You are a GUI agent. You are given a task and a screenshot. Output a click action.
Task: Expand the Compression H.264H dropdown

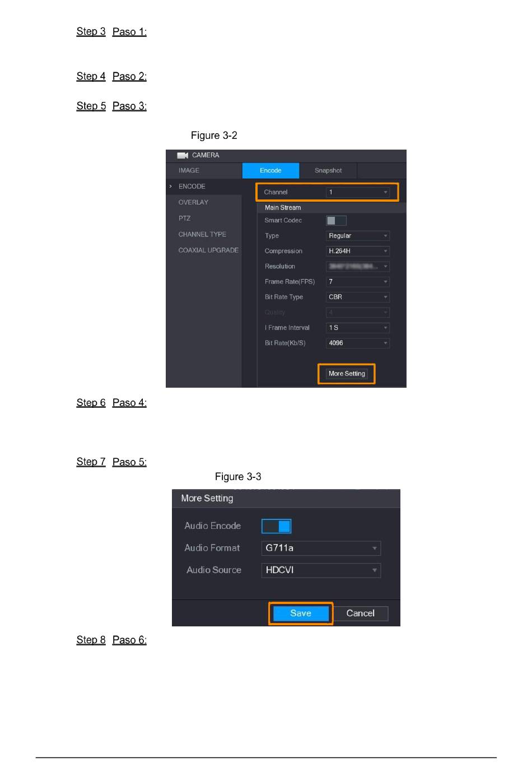tap(357, 251)
